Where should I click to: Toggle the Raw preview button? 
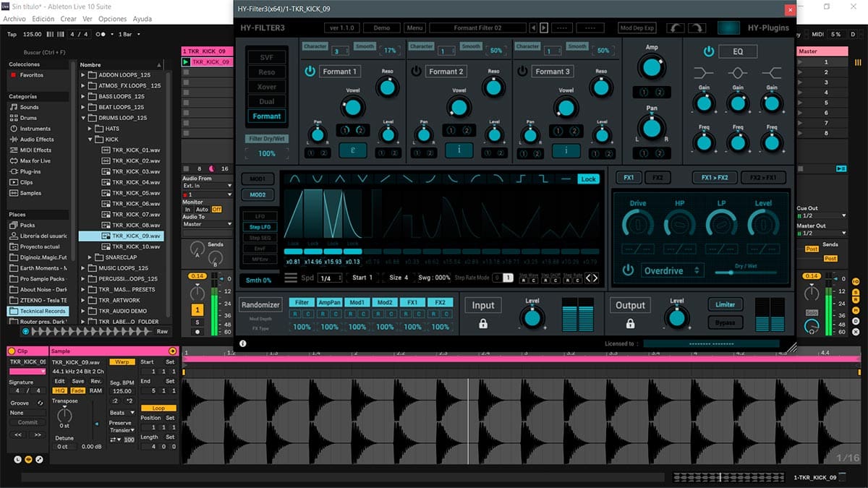[163, 331]
